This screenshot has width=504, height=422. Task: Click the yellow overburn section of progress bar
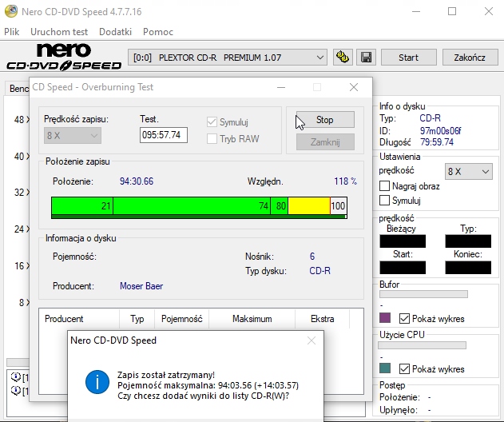309,205
